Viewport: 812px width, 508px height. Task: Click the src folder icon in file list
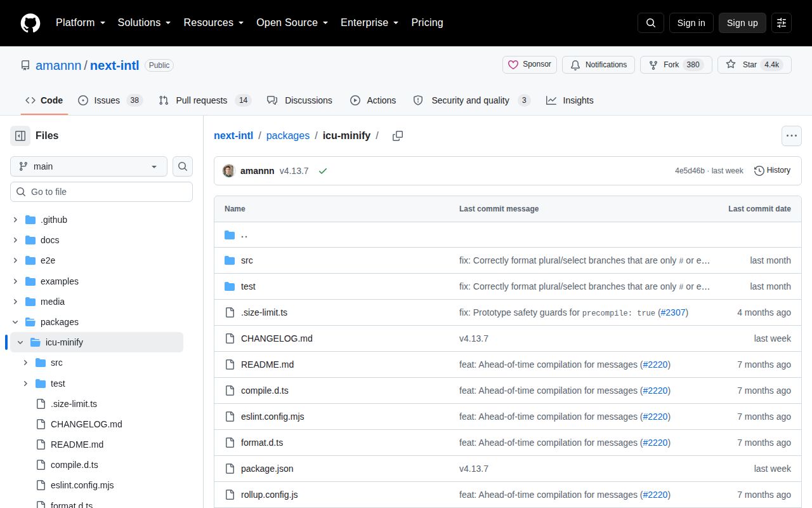coord(230,260)
